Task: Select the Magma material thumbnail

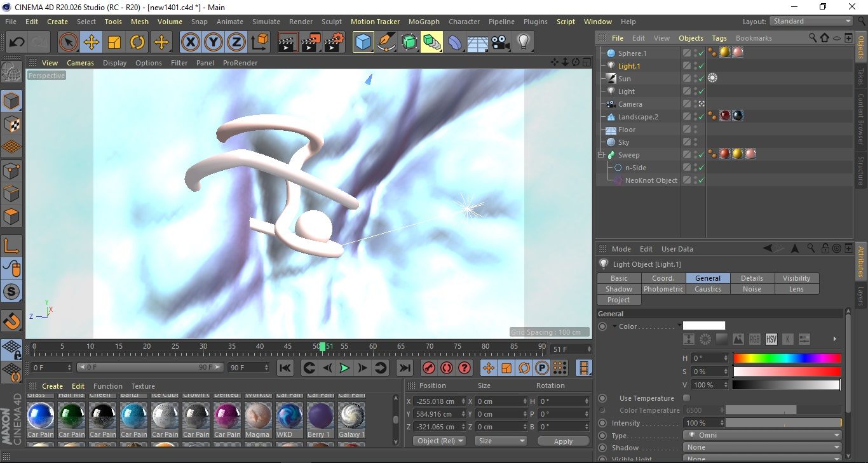Action: pos(257,415)
